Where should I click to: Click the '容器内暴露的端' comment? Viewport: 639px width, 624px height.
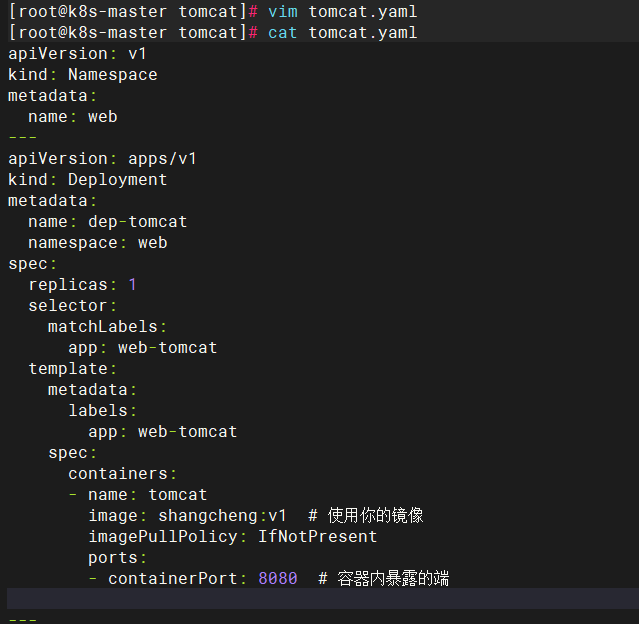coord(393,579)
